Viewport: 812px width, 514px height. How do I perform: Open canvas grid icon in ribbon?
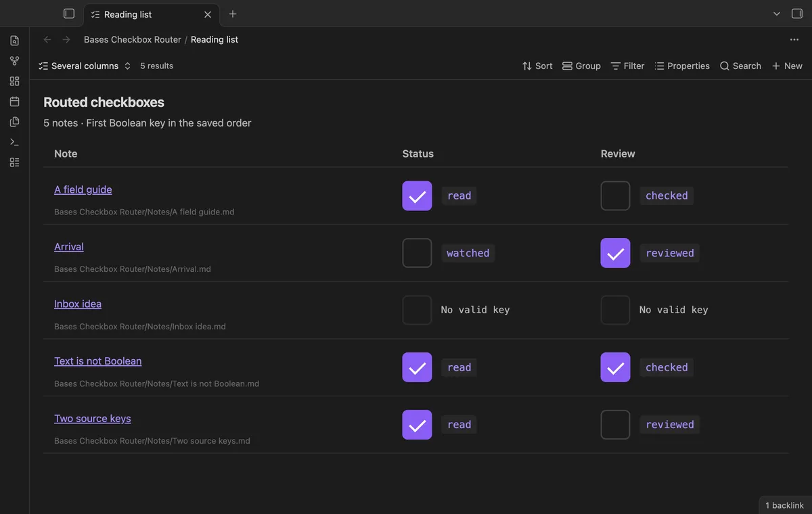click(x=15, y=81)
